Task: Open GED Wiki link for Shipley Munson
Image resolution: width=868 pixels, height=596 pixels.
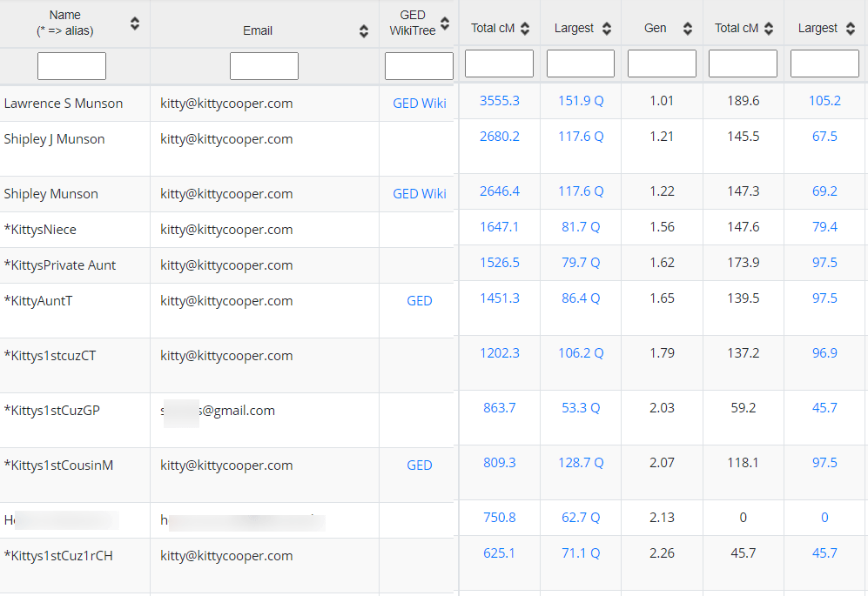Action: pos(420,194)
